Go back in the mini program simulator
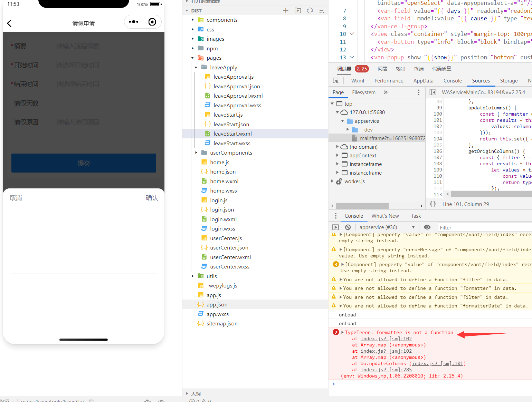The image size is (532, 402). pyautogui.click(x=9, y=23)
